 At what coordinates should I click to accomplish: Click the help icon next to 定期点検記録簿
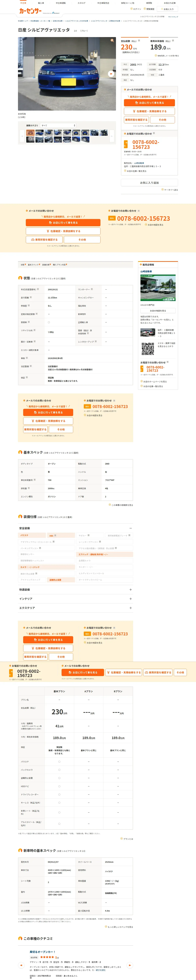pyautogui.click(x=37, y=314)
